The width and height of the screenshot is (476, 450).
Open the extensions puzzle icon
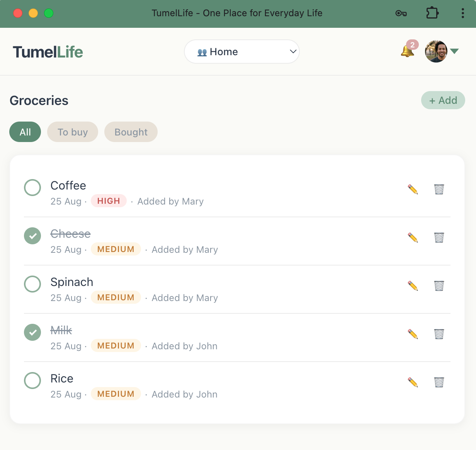(x=432, y=13)
